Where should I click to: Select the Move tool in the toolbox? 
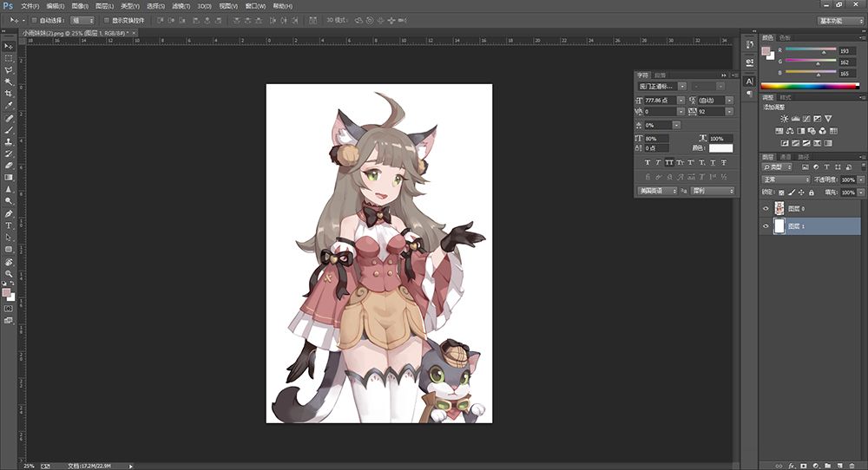point(9,45)
